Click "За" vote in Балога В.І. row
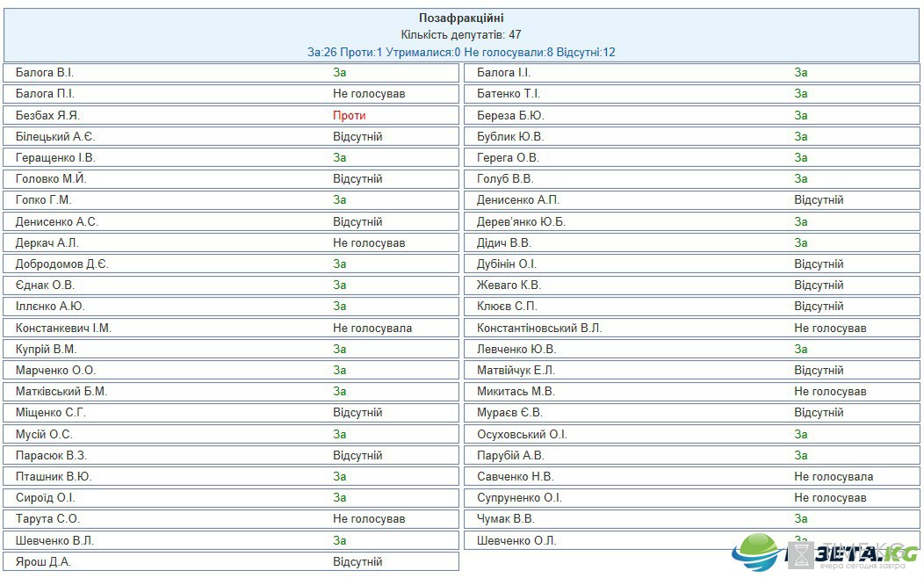The image size is (924, 578). pyautogui.click(x=339, y=73)
